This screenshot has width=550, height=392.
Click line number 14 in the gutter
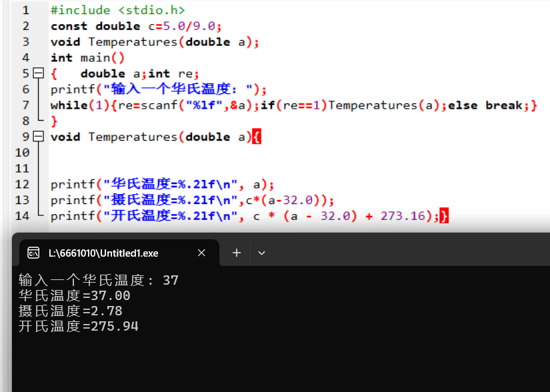(22, 215)
